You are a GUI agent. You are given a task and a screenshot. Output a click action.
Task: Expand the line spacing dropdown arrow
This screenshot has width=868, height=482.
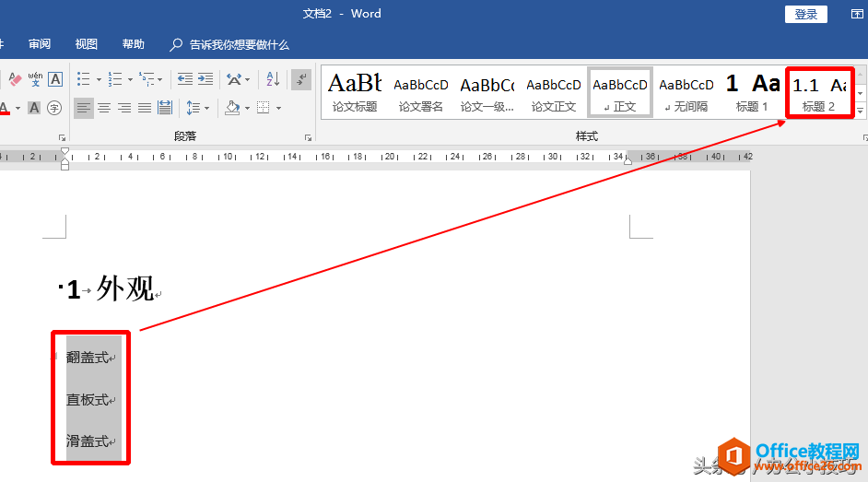point(207,109)
